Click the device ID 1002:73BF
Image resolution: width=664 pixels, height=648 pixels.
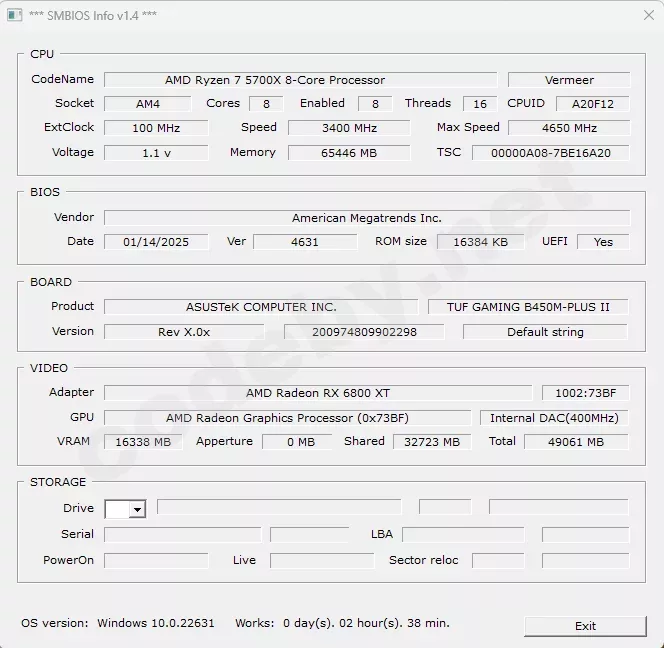pos(585,393)
